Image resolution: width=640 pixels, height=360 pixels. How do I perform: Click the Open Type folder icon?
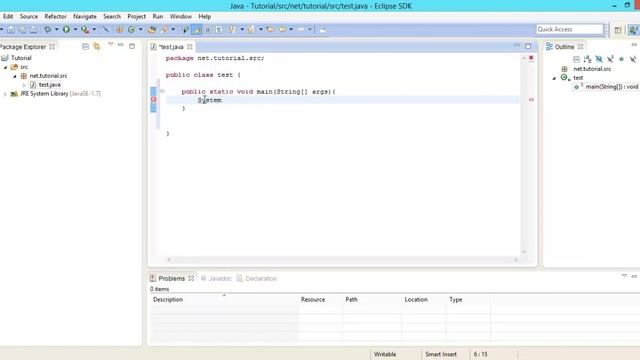[x=152, y=29]
